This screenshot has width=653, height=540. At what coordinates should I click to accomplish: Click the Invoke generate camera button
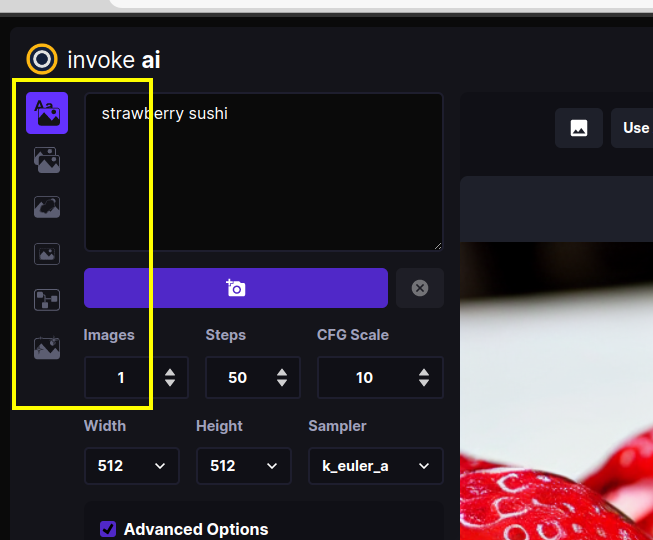click(235, 288)
